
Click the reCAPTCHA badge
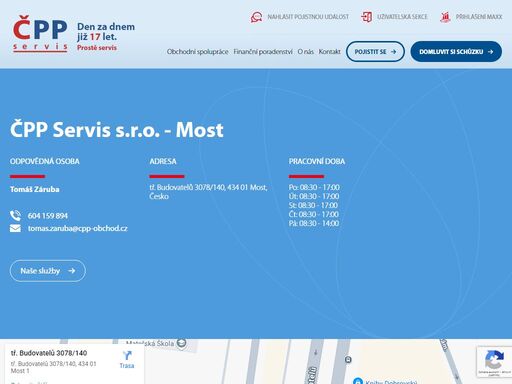coord(494,362)
